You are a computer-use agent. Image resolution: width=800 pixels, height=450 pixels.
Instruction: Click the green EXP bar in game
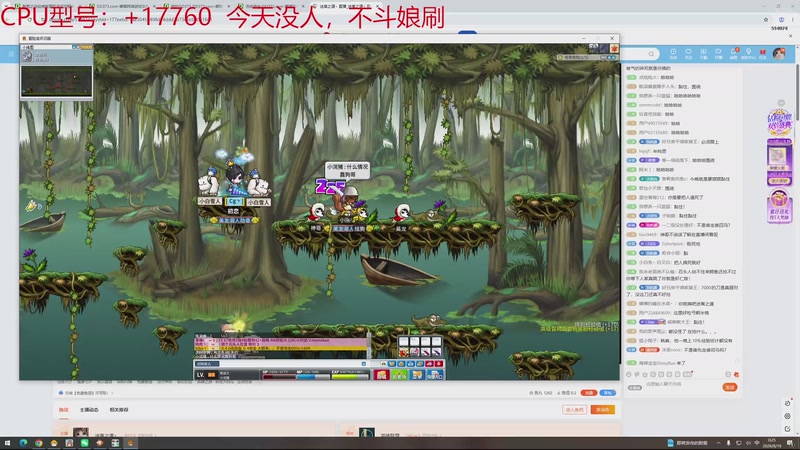click(x=349, y=377)
